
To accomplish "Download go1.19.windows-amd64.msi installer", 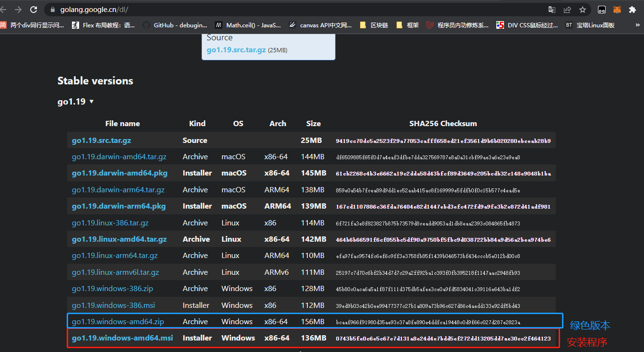I will (122, 338).
